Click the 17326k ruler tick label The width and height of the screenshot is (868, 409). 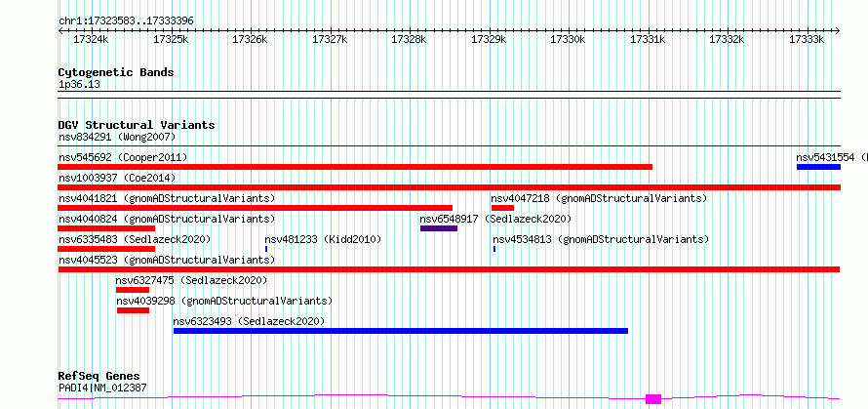tap(250, 39)
